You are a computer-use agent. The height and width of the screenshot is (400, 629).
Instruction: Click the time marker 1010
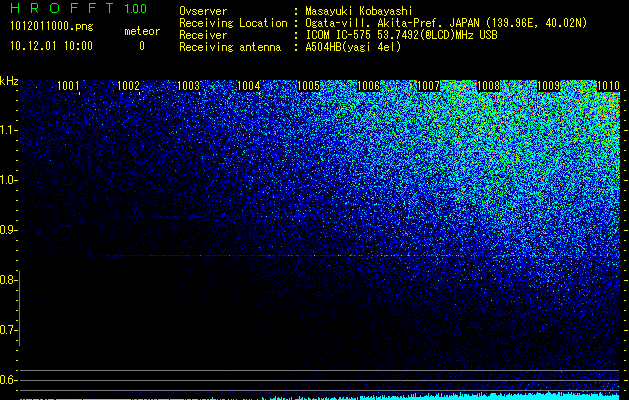point(608,86)
